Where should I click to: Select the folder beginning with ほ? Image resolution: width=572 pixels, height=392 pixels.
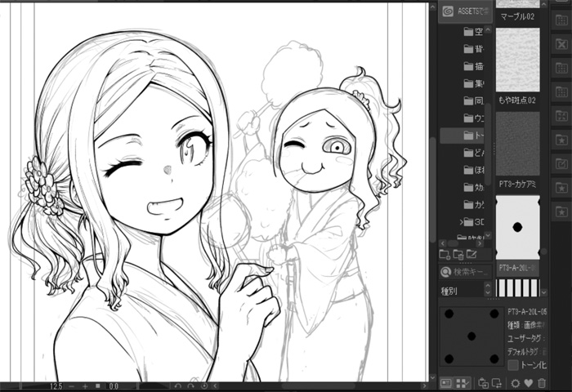coord(473,170)
